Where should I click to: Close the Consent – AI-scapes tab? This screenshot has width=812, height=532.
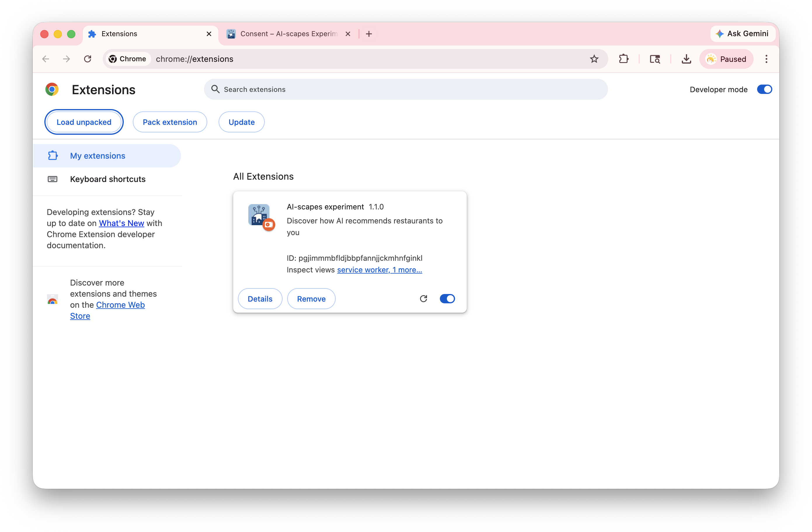[x=348, y=34]
